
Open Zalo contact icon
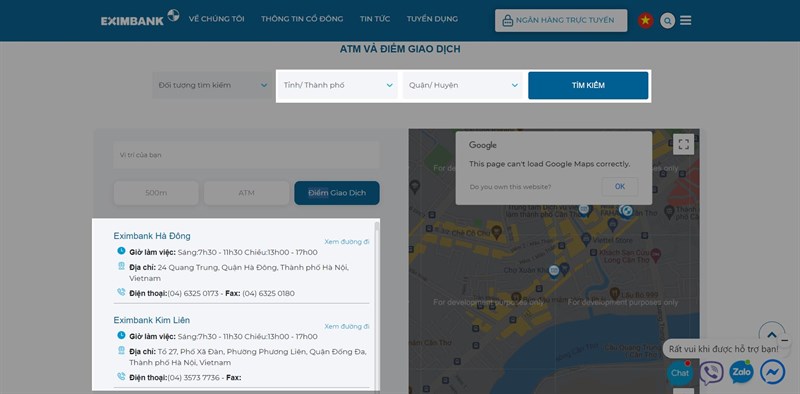[x=741, y=372]
